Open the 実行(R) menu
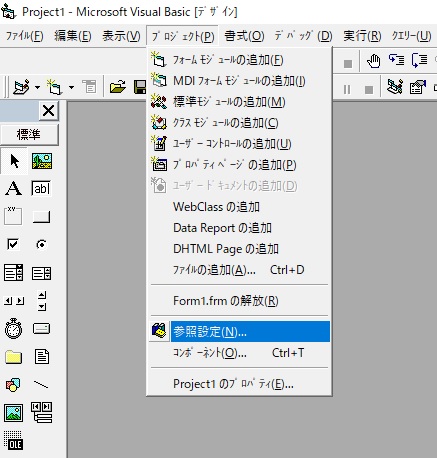 point(362,35)
